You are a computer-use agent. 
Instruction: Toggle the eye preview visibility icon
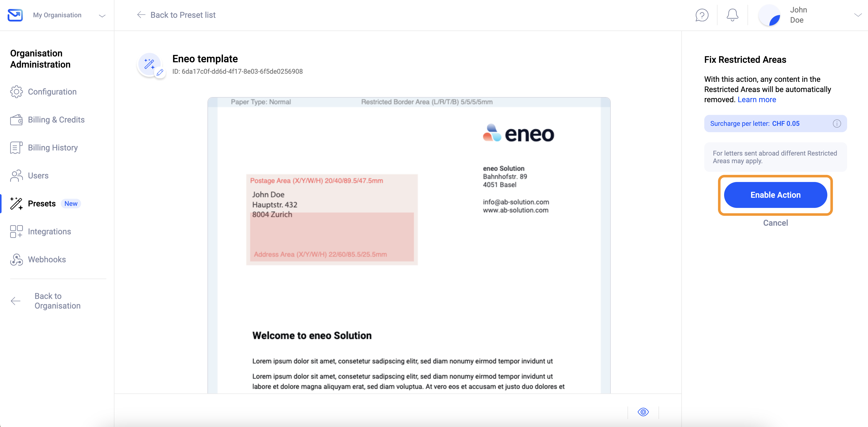(643, 412)
